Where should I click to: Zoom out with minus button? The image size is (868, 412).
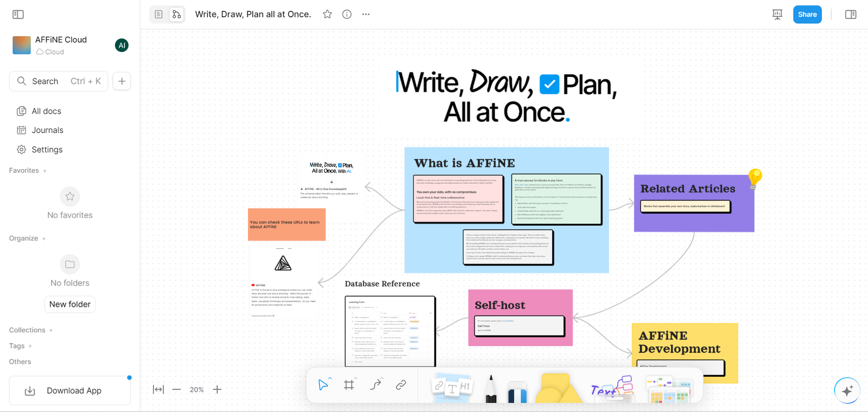[176, 390]
